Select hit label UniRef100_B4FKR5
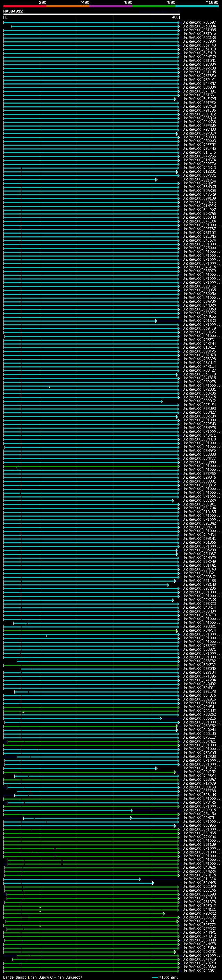This screenshot has height=980, width=222. (199, 99)
